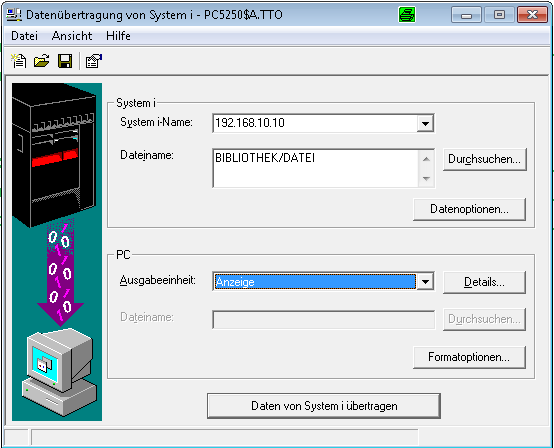
Task: Open Formatoptionen dialog
Action: (x=469, y=357)
